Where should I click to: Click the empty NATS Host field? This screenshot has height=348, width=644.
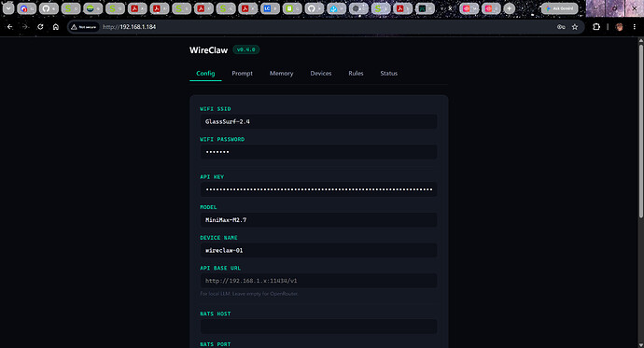click(318, 327)
